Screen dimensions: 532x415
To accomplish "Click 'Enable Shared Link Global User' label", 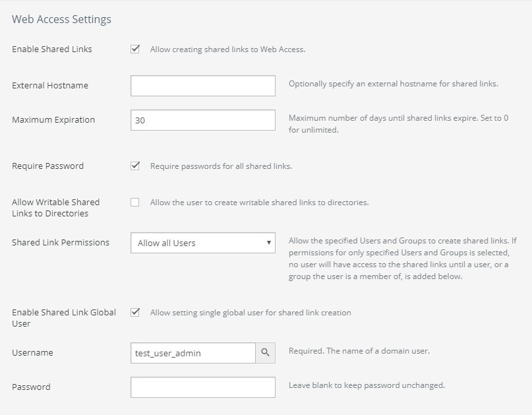I will pyautogui.click(x=64, y=318).
